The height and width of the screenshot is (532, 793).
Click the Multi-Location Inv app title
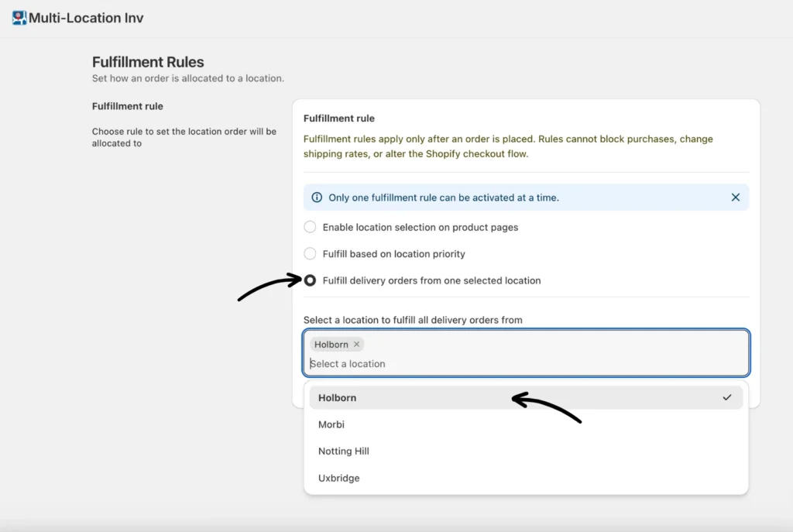click(86, 18)
